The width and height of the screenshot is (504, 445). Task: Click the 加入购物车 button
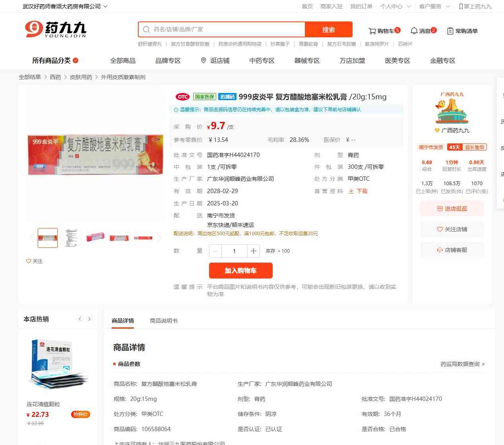pyautogui.click(x=241, y=271)
